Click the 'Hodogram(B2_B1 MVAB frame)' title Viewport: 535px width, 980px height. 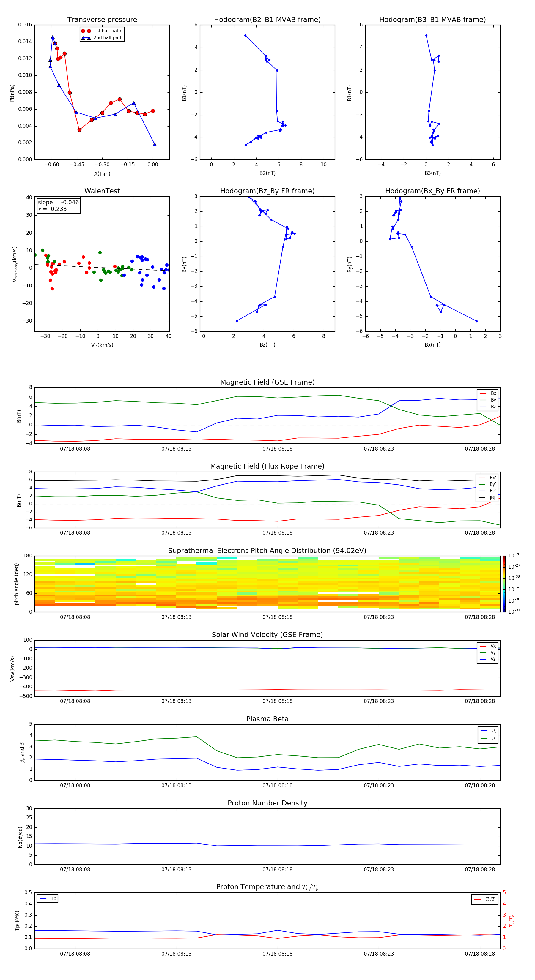point(267,20)
